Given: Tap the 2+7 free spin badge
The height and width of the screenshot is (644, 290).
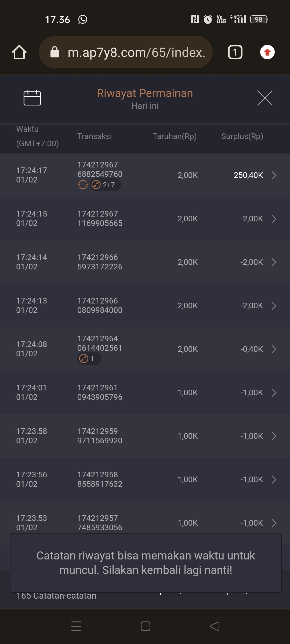Looking at the screenshot, I should tap(105, 185).
